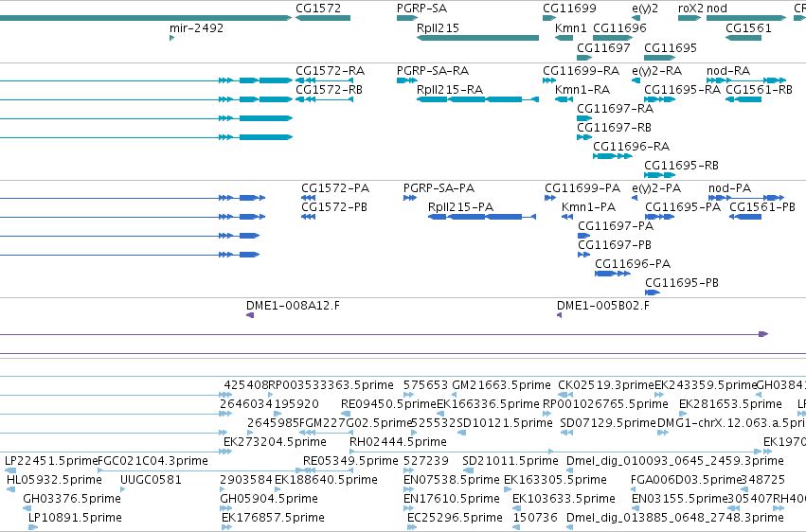806x532 pixels.
Task: Select the UUGC0581 alignment label
Action: point(151,480)
